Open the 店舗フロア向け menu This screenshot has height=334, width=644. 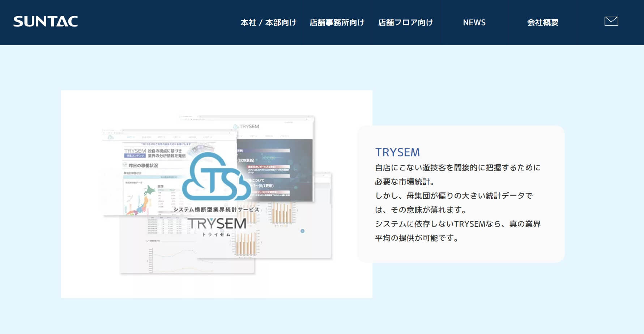(x=406, y=22)
